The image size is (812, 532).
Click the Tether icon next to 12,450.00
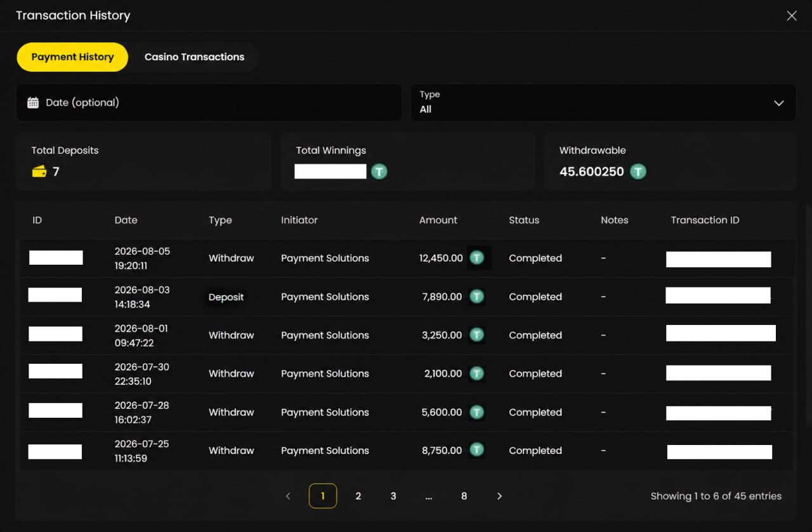click(x=477, y=258)
